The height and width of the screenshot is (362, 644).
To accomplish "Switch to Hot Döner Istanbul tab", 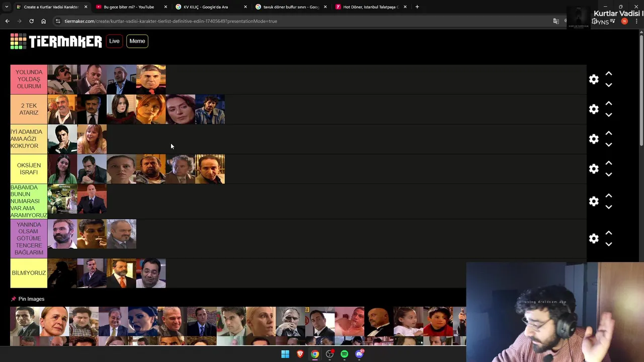I will [x=371, y=7].
